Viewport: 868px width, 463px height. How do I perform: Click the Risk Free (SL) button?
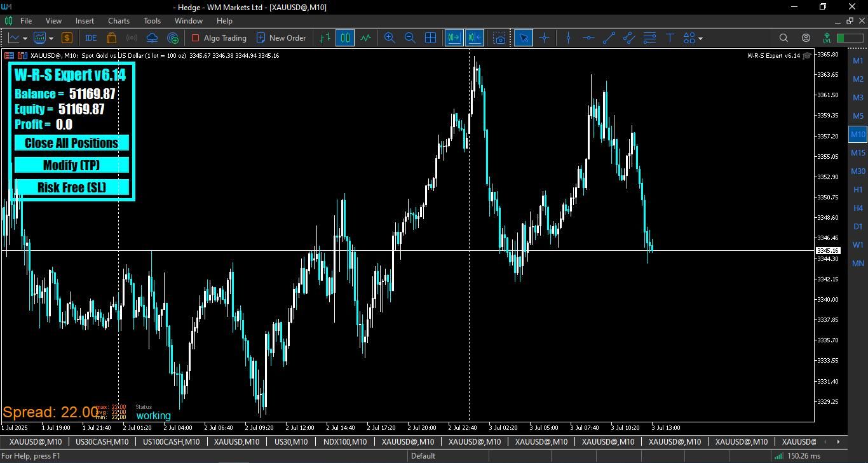(72, 187)
